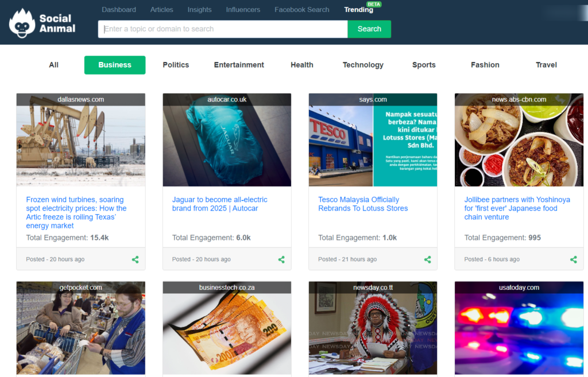Click the news.abs-cbn.com food bowls thumbnail
This screenshot has width=588, height=377.
pyautogui.click(x=519, y=140)
